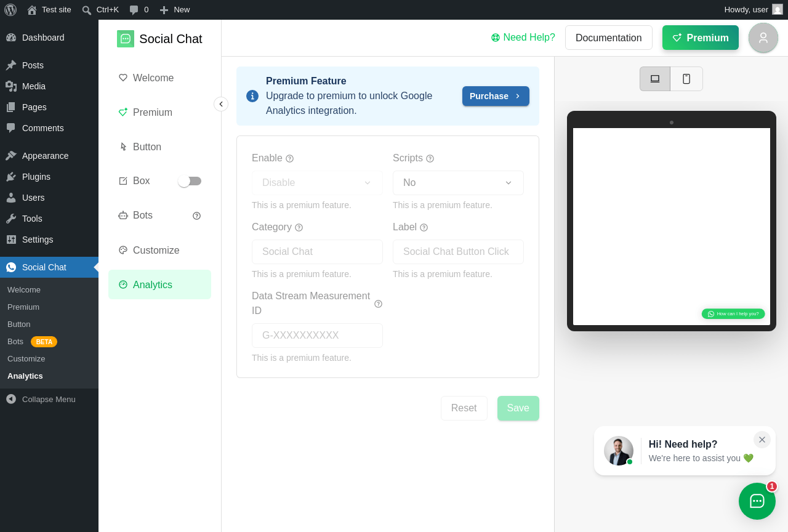Viewport: 788px width, 532px height.
Task: Click the Reset button
Action: click(x=464, y=408)
